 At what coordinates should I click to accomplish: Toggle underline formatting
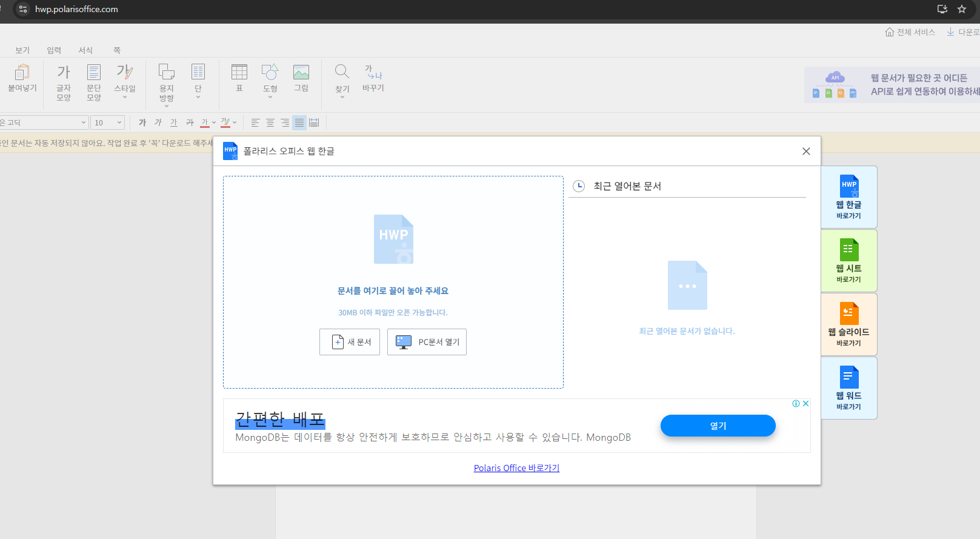pyautogui.click(x=174, y=122)
